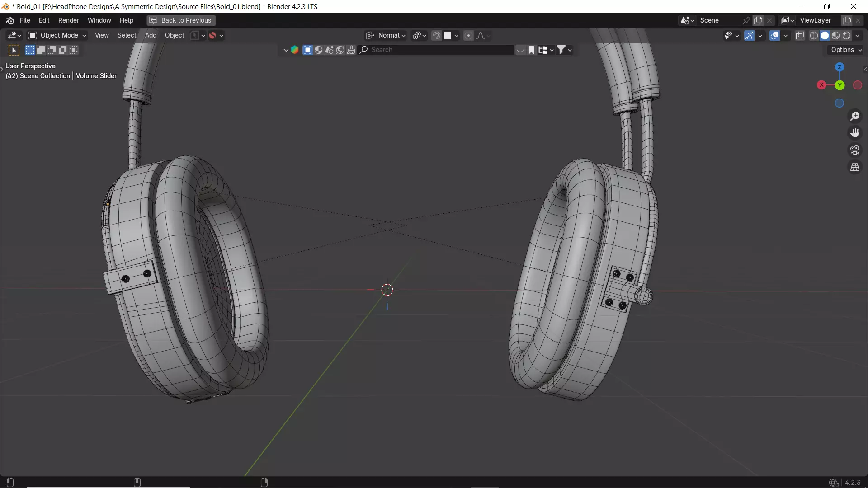Open the Edit menu

click(44, 20)
